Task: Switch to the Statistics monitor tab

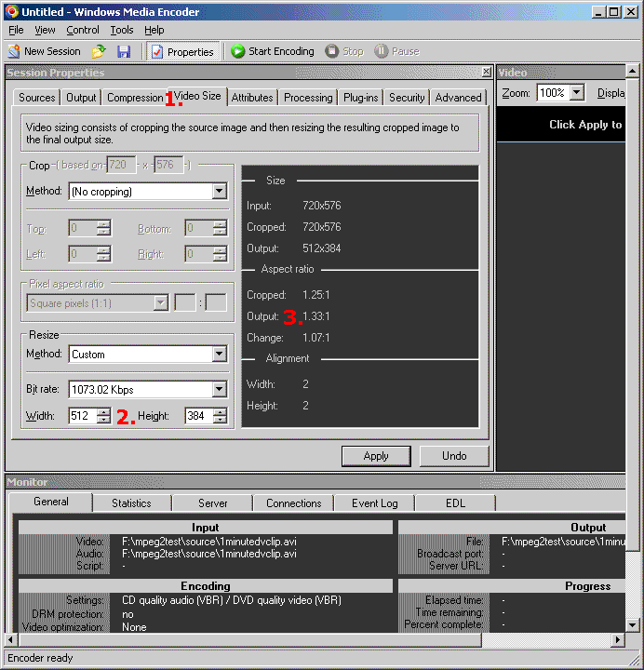Action: pyautogui.click(x=131, y=503)
